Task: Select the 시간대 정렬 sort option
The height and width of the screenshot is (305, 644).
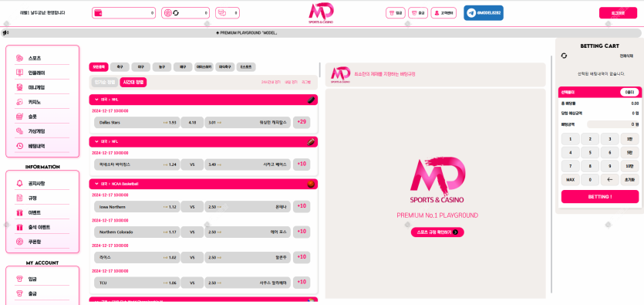Action: coord(133,82)
